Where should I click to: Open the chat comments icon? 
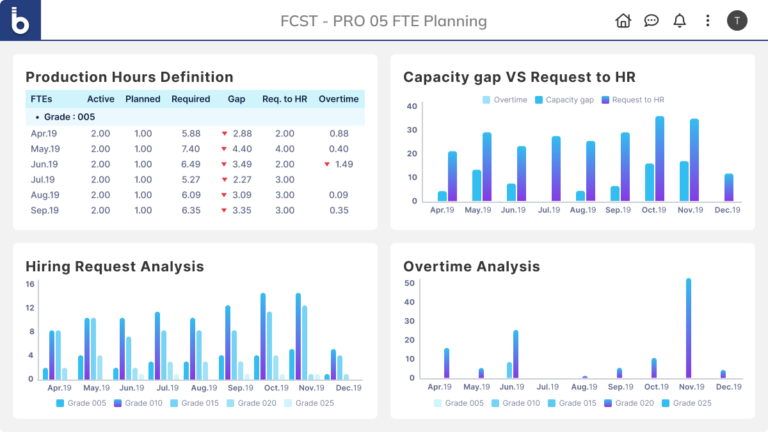651,21
